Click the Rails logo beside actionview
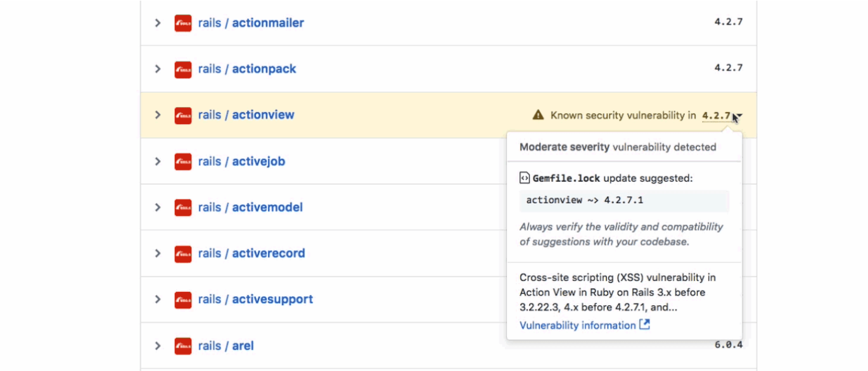 coord(183,115)
